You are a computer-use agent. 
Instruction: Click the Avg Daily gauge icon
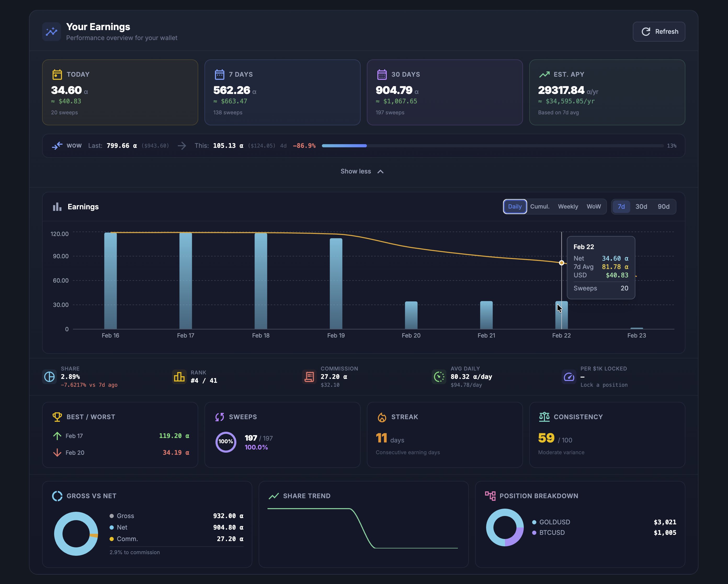click(x=439, y=377)
